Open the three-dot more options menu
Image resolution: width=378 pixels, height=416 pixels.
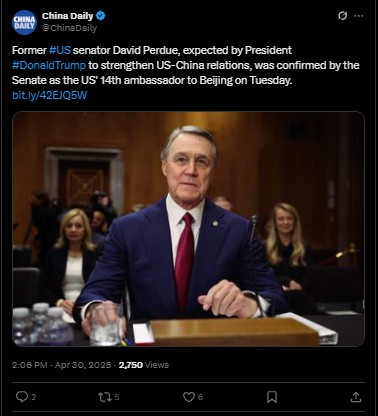(359, 16)
